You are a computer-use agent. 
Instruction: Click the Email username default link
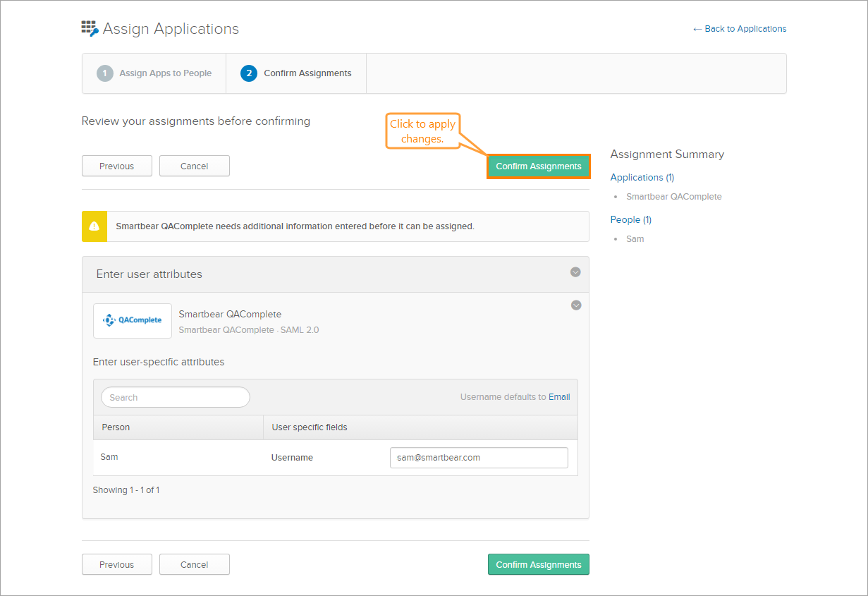[x=559, y=397]
